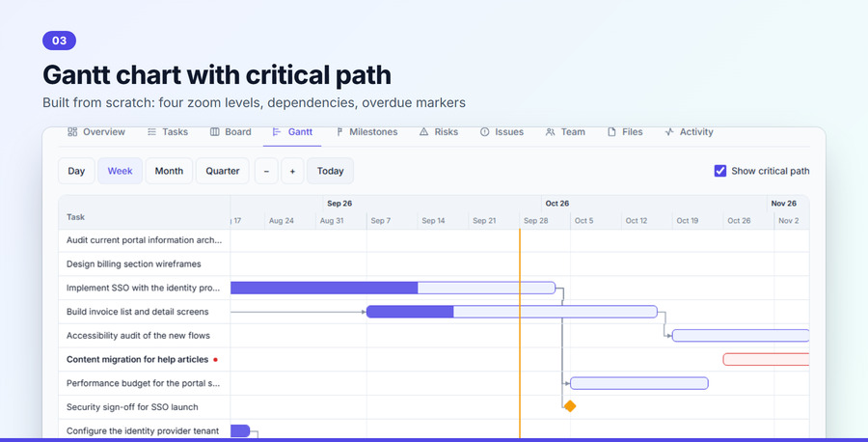The image size is (868, 442).
Task: Zoom in with the plus button
Action: [x=293, y=171]
